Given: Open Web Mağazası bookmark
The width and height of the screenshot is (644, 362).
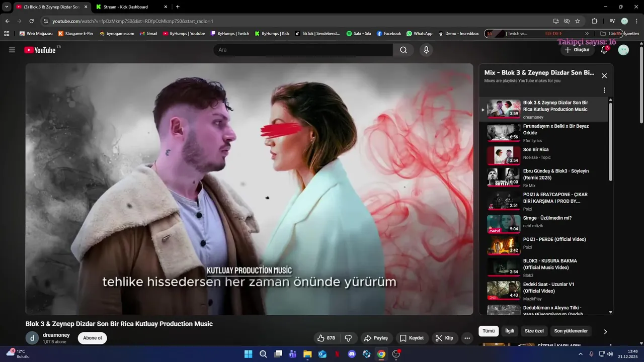Looking at the screenshot, I should 36,34.
